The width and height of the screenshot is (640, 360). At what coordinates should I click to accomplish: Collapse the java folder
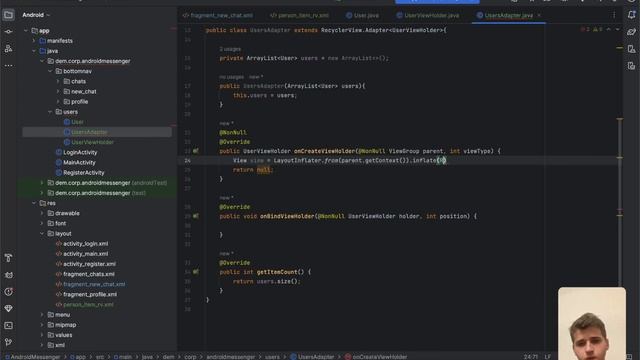click(34, 51)
